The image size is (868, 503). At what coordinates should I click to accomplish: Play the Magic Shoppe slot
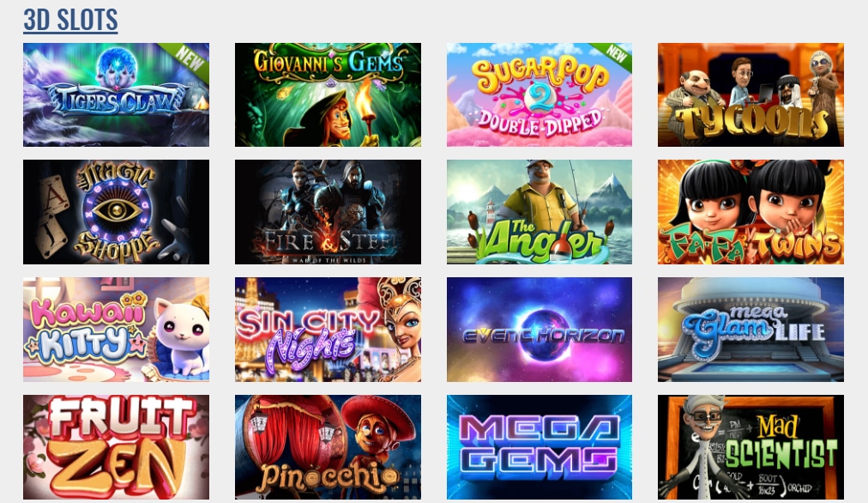[x=117, y=212]
